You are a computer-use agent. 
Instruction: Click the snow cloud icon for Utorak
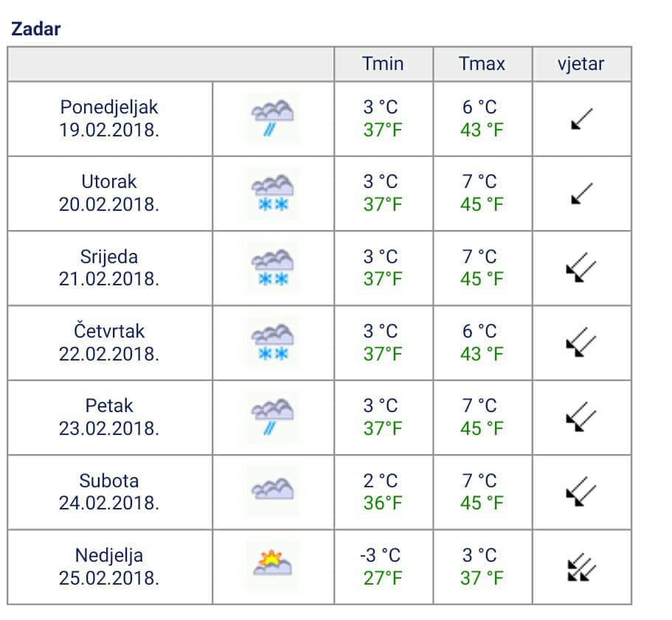(x=273, y=193)
